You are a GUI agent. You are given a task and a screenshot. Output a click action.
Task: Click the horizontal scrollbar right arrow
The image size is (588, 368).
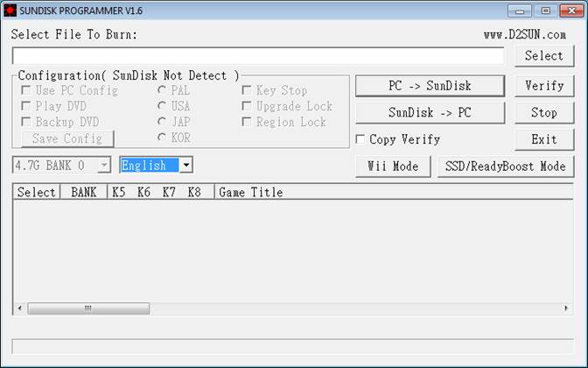tap(566, 308)
